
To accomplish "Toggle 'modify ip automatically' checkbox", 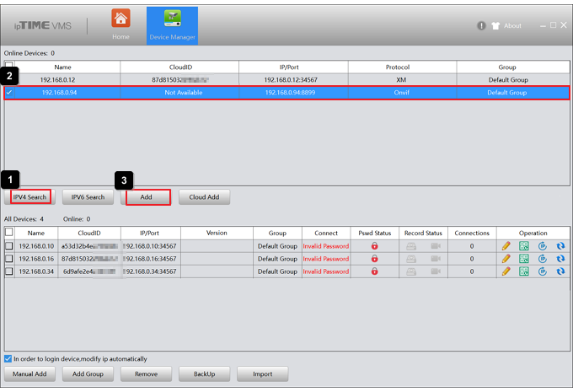I will coord(8,359).
